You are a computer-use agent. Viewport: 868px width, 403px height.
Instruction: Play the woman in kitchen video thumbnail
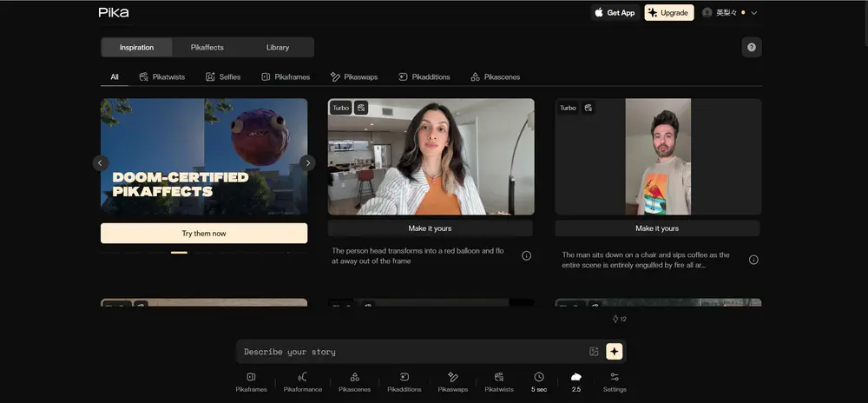coord(431,156)
